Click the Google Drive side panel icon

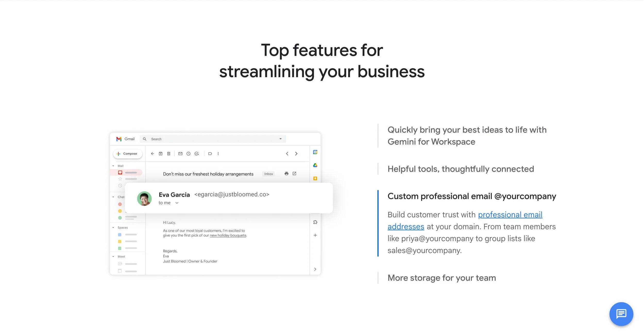[315, 165]
